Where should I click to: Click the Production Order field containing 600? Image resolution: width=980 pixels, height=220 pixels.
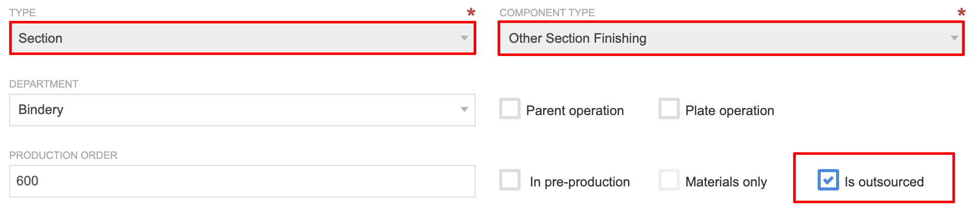[242, 181]
